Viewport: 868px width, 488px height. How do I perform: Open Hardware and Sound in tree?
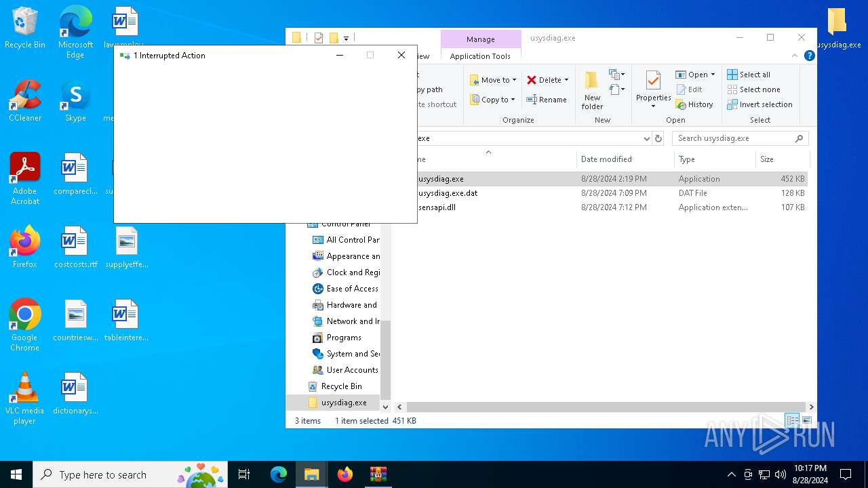(x=345, y=305)
